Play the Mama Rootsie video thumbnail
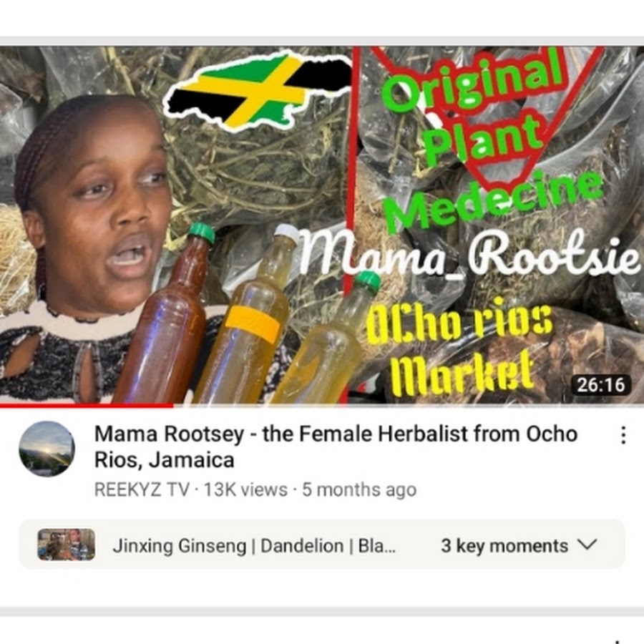Screen dimensions: 644x644 [x=322, y=225]
